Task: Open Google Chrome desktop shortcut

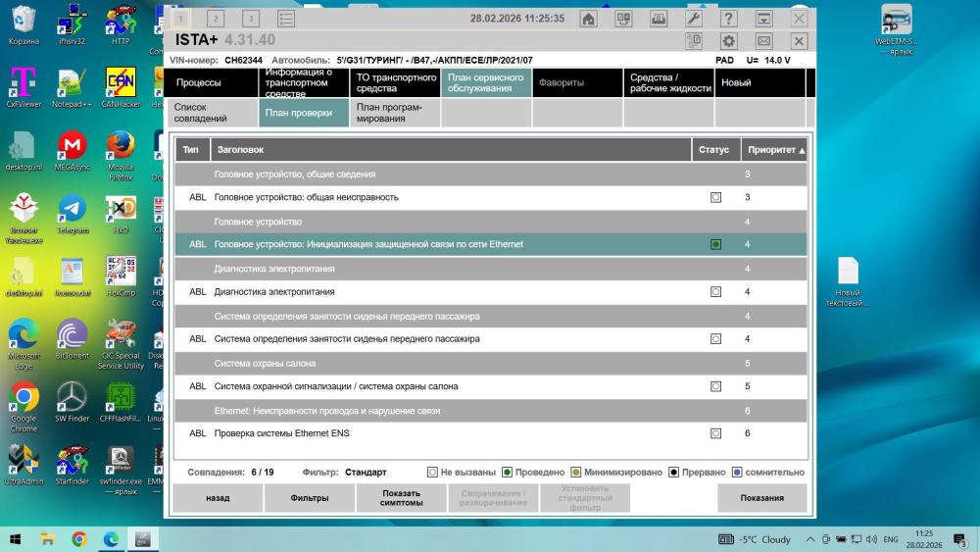Action: (24, 408)
